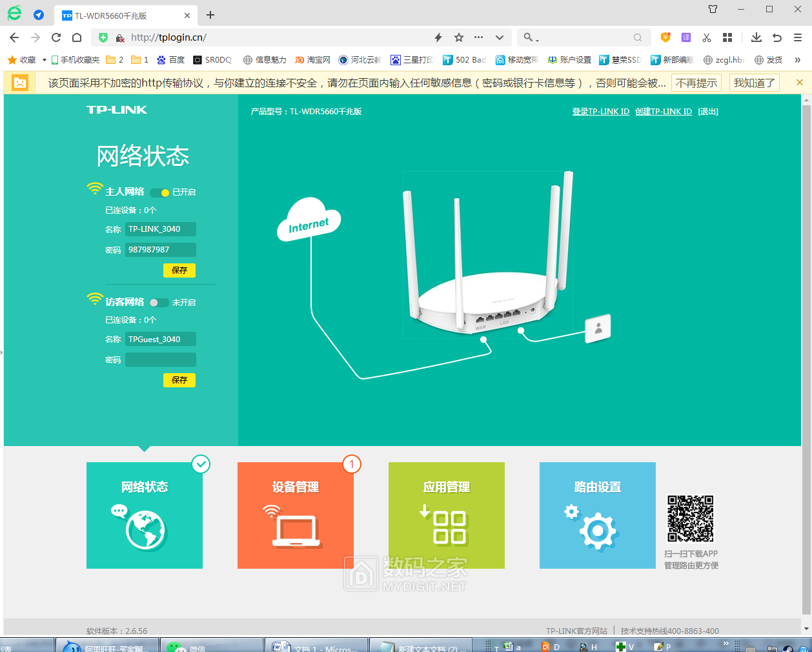Image resolution: width=812 pixels, height=652 pixels.
Task: Show more bookmarks with overflow chevron
Action: click(x=797, y=60)
